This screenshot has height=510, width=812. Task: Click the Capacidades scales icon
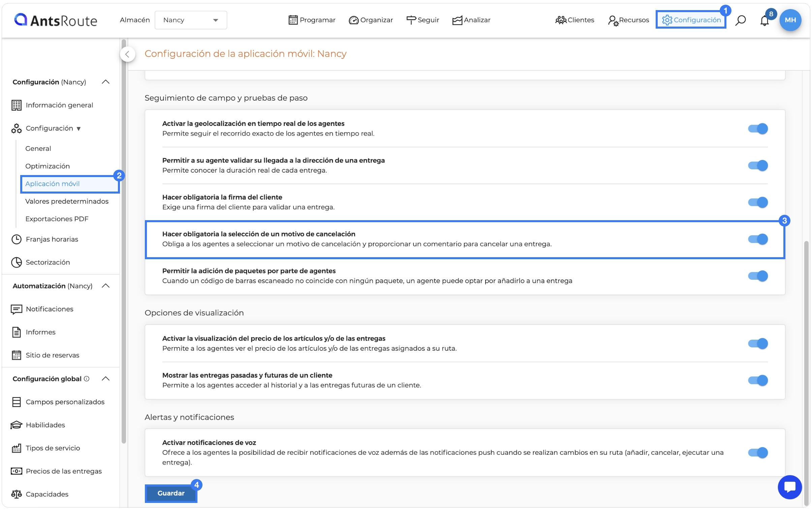(16, 494)
